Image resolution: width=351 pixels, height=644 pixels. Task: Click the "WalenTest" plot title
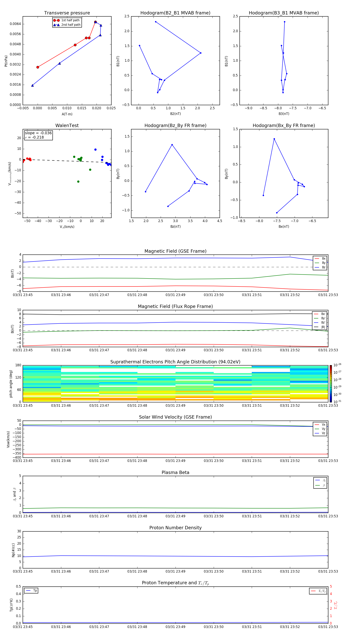click(x=67, y=125)
